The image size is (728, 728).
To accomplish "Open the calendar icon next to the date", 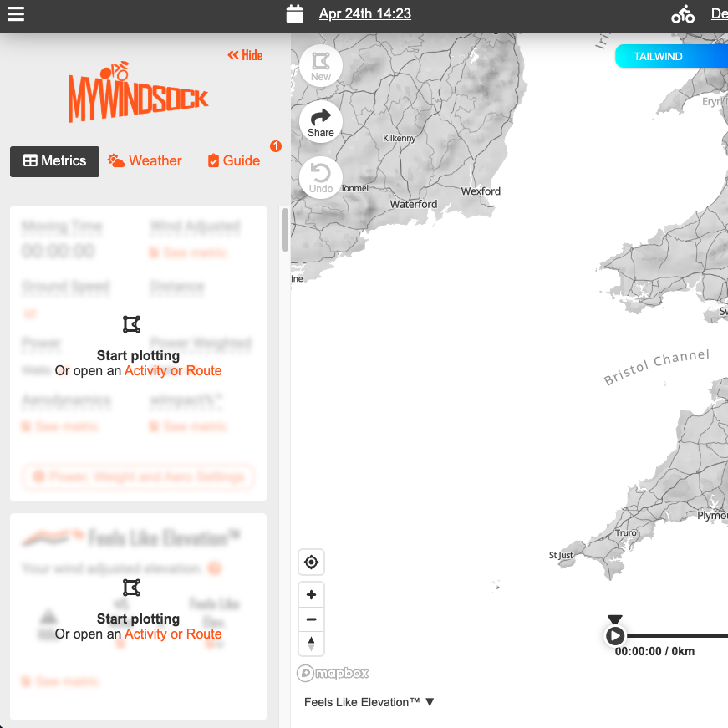I will coord(294,14).
